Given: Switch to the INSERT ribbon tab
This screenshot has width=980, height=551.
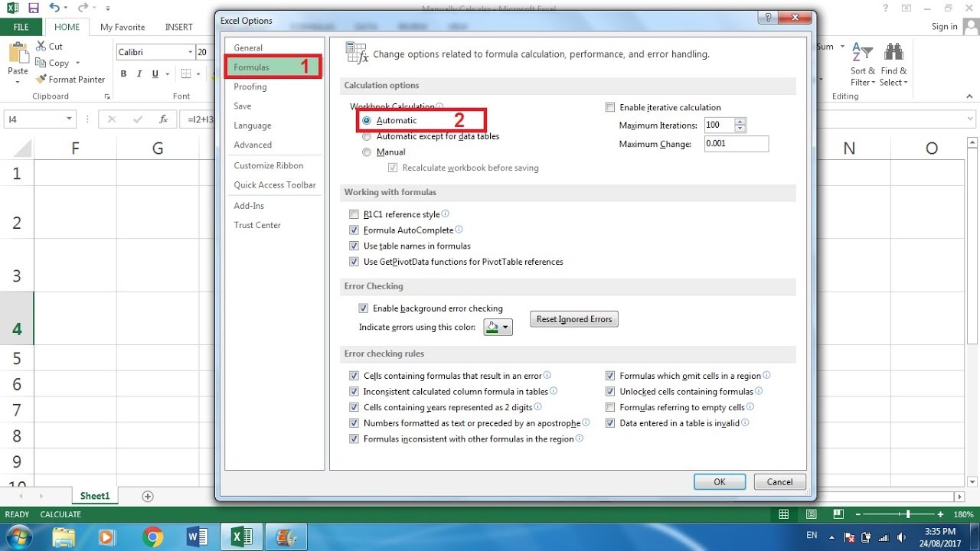Looking at the screenshot, I should click(179, 27).
